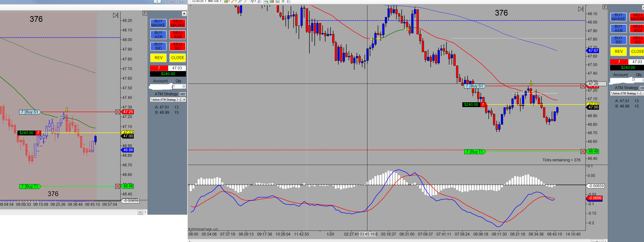644x242 pixels.
Task: Select the 7 Buy T1 label in left chart
Action: tap(30, 186)
